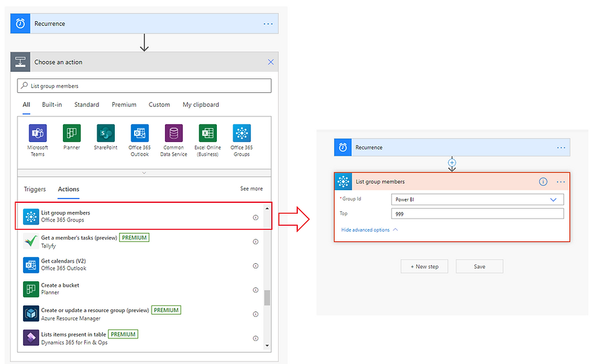Switch to the All tab
This screenshot has height=364, width=592.
click(26, 104)
